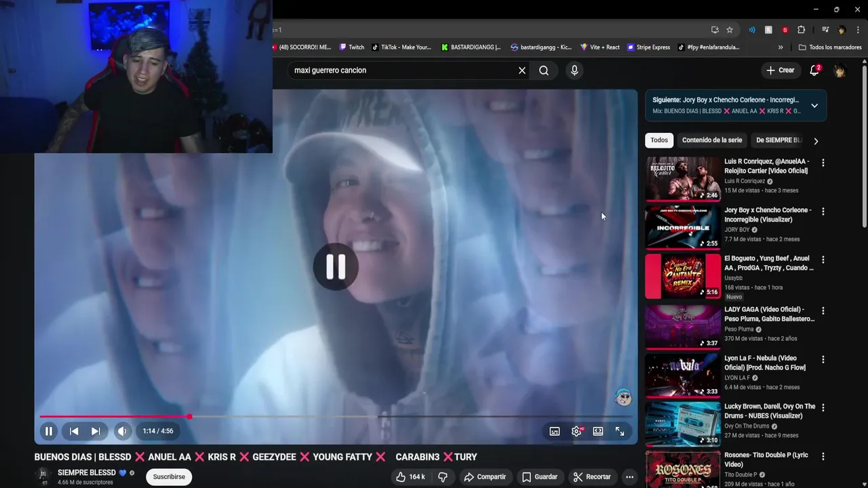Image resolution: width=868 pixels, height=488 pixels.
Task: Skip to the previous video
Action: (75, 431)
